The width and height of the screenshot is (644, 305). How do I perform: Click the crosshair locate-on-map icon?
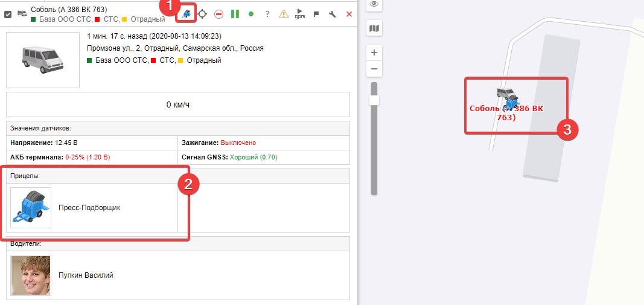[203, 13]
